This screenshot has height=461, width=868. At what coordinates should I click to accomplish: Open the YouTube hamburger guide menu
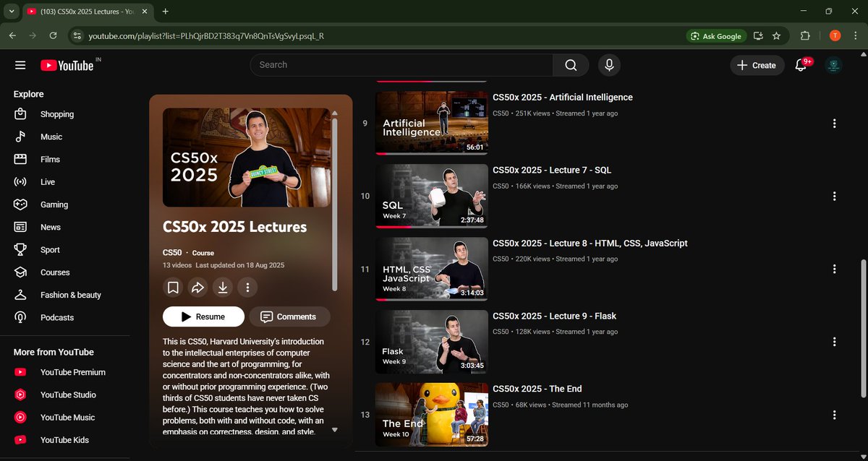[20, 65]
